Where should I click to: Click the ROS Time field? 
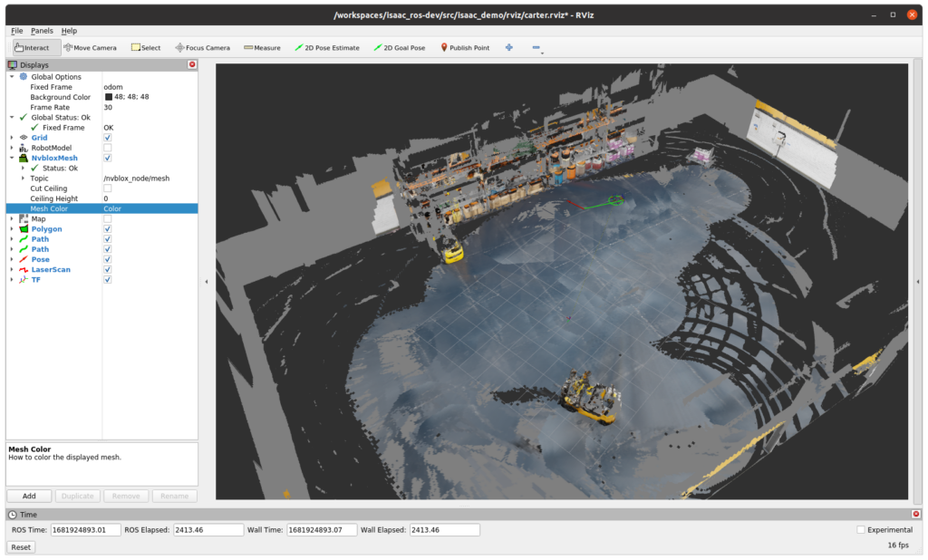coord(86,530)
